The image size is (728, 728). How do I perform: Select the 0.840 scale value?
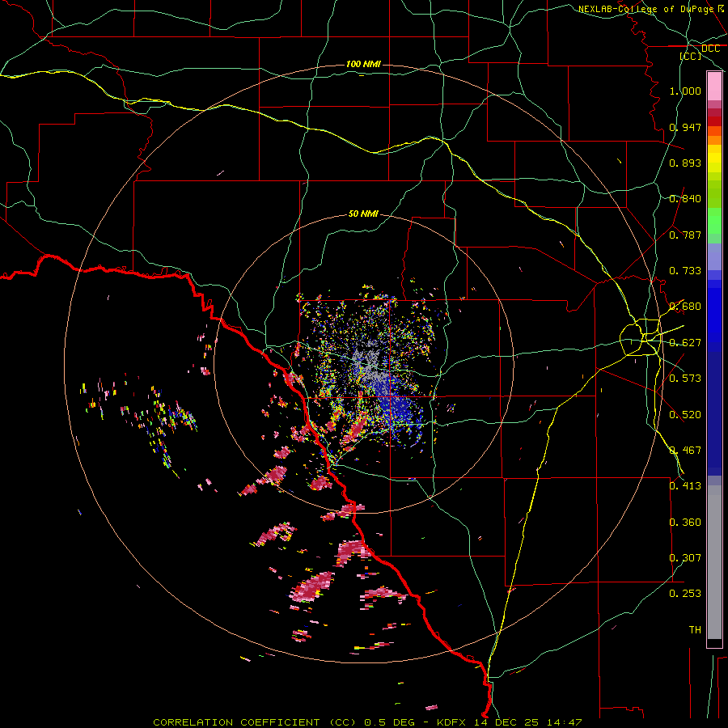685,199
